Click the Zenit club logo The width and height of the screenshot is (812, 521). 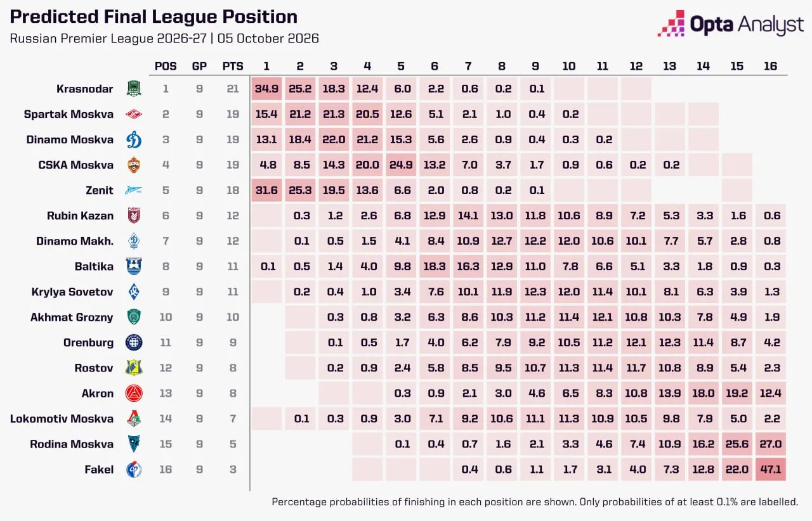pyautogui.click(x=134, y=190)
